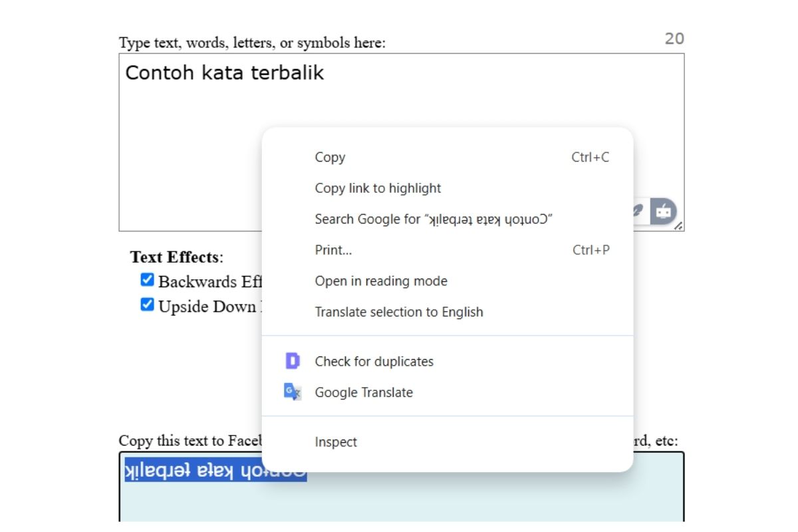Select Copy link to highlight
The height and width of the screenshot is (532, 798).
[378, 188]
